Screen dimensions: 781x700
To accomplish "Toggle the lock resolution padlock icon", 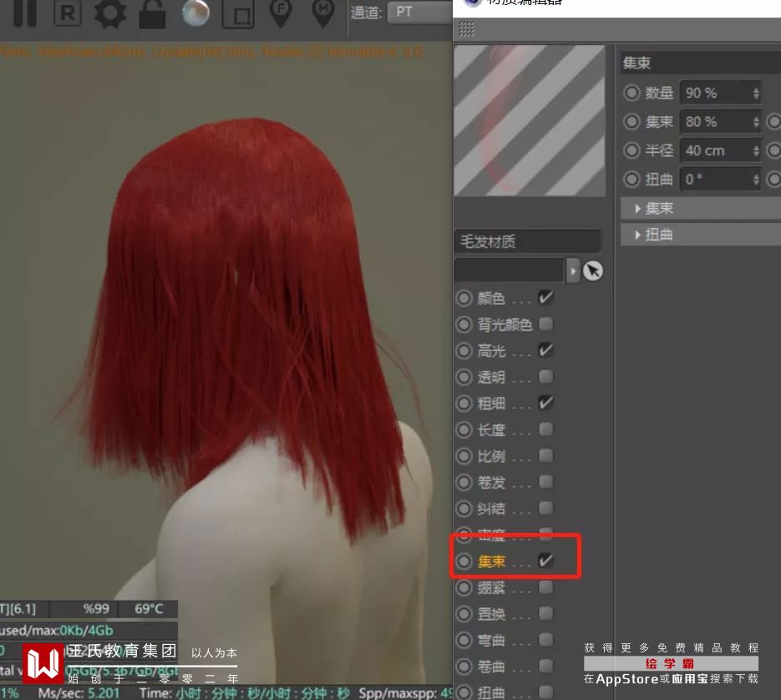I will 152,13.
